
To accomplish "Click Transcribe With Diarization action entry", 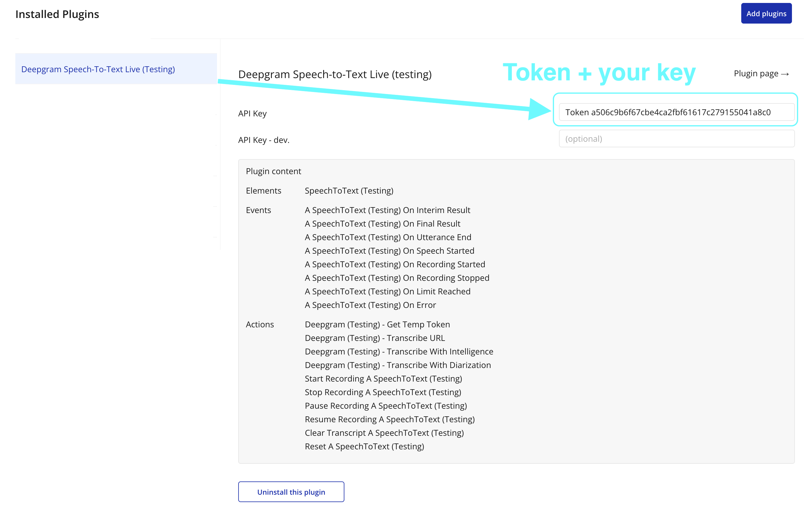I will [x=397, y=365].
